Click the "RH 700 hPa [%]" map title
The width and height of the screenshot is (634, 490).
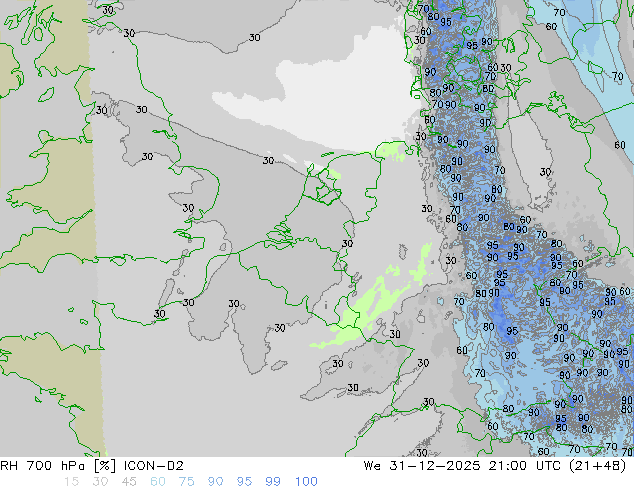pos(58,466)
